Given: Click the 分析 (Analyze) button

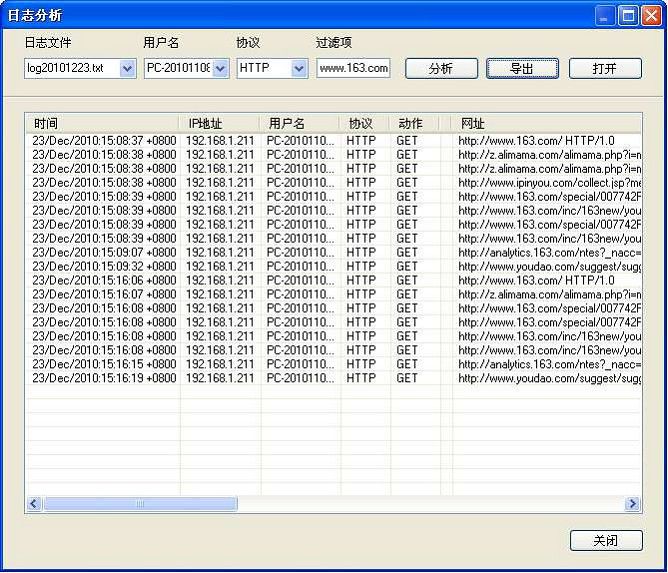Looking at the screenshot, I should pos(441,69).
